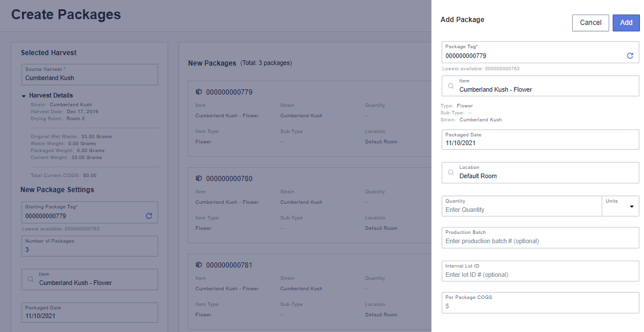Select package tag 000000000781 heading
This screenshot has width=644, height=332.
[x=229, y=265]
